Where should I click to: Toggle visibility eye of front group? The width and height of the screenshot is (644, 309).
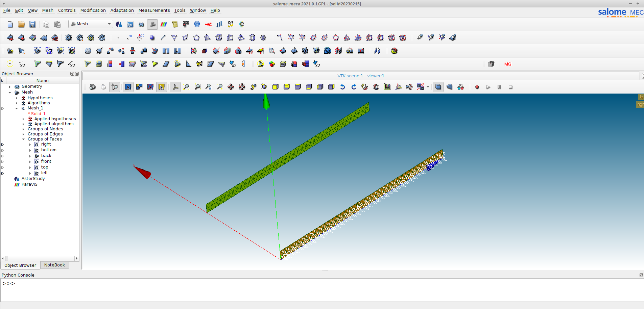pos(2,162)
